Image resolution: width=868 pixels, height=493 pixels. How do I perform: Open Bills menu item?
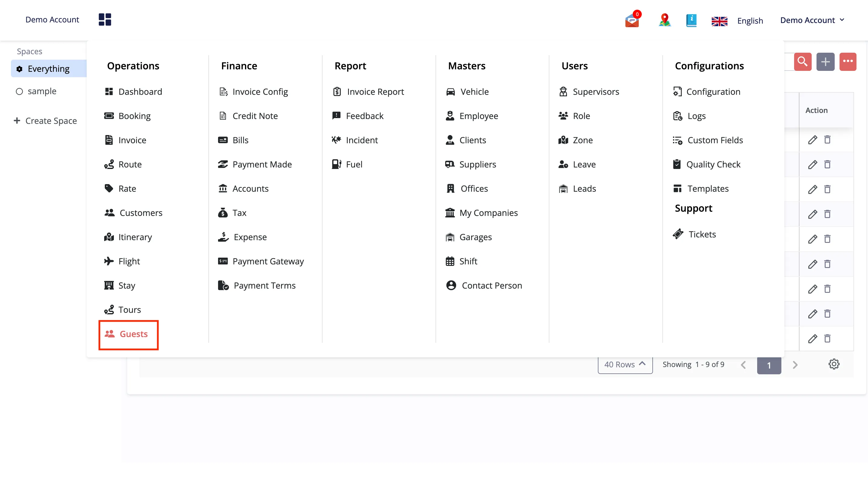233,140
